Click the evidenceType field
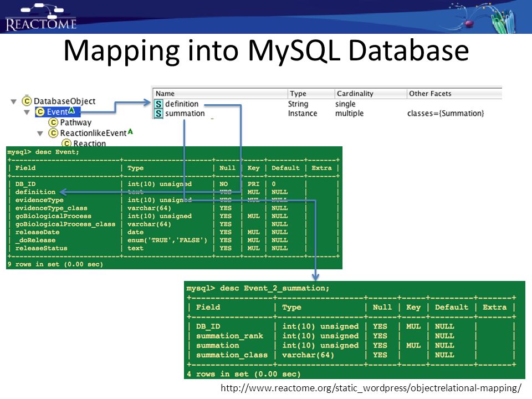Screen dimensions: 532x399 click(39, 200)
